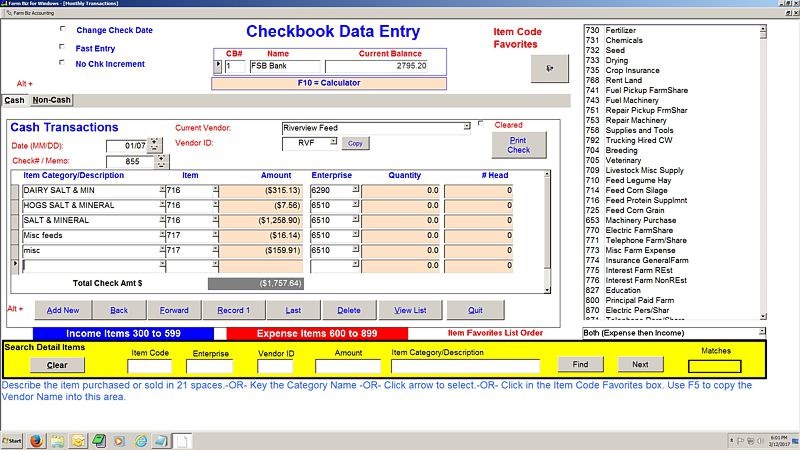The width and height of the screenshot is (800, 450).
Task: Click the Amount search input field
Action: pos(348,366)
